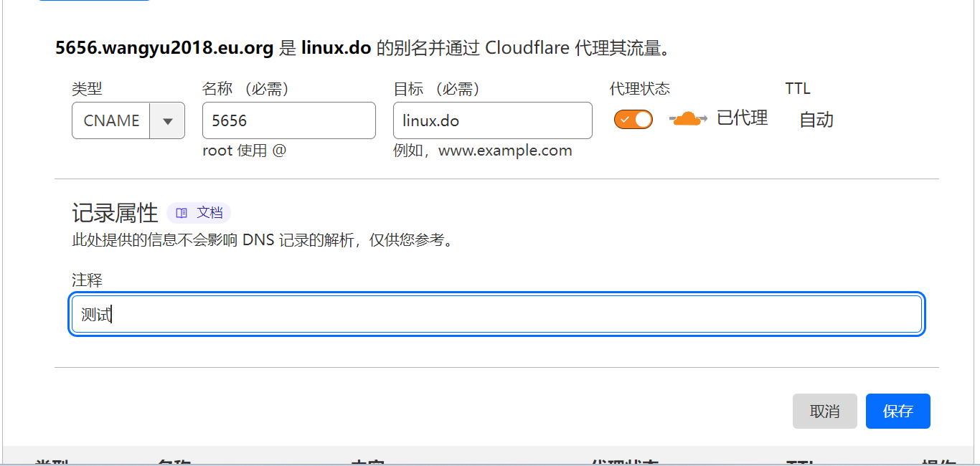Click the 保存 save button

coord(898,412)
